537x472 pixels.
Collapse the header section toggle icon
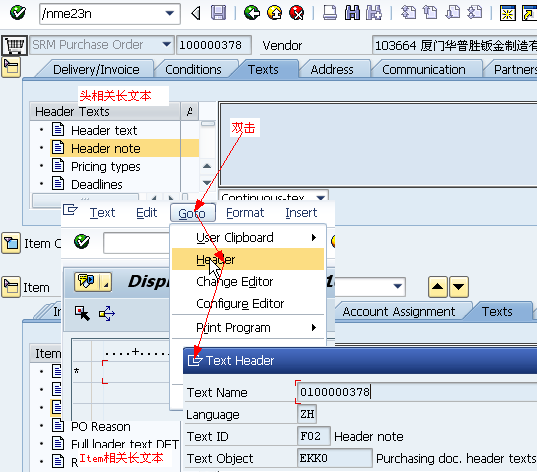11,67
